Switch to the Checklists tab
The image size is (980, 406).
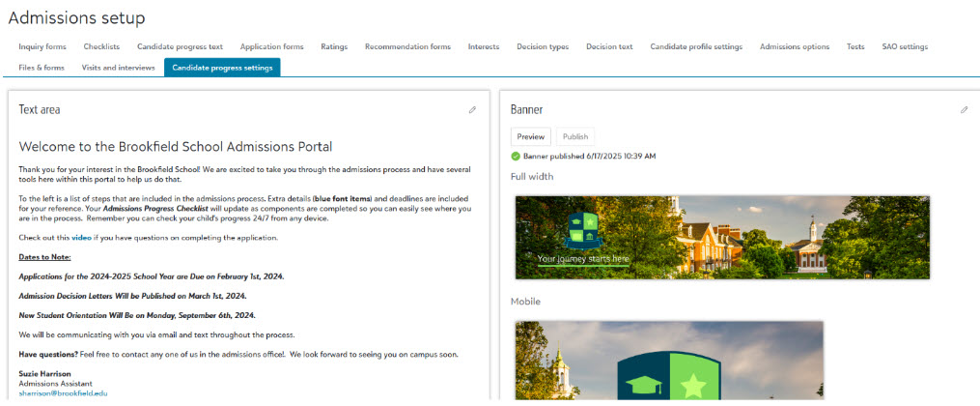click(101, 47)
